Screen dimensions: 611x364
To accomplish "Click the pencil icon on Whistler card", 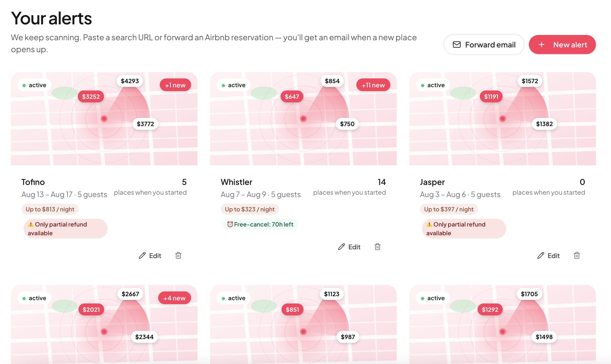I will [x=342, y=247].
